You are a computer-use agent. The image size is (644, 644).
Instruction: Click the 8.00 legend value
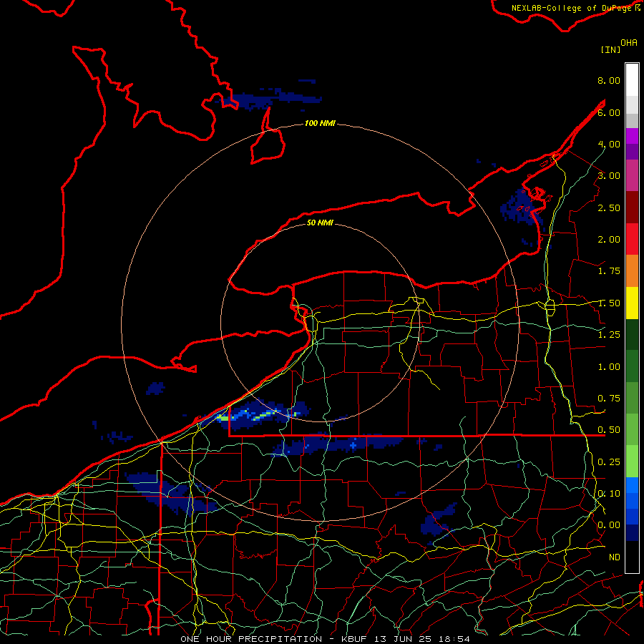(x=609, y=80)
